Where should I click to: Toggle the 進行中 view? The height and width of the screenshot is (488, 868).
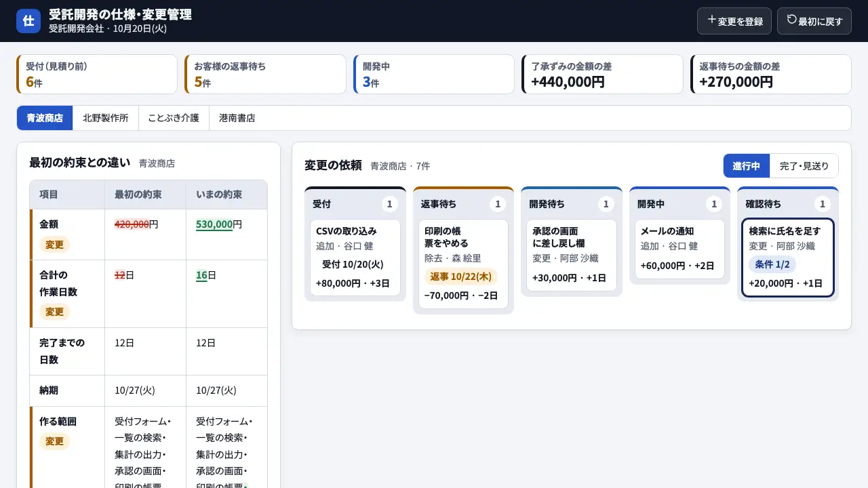tap(747, 165)
